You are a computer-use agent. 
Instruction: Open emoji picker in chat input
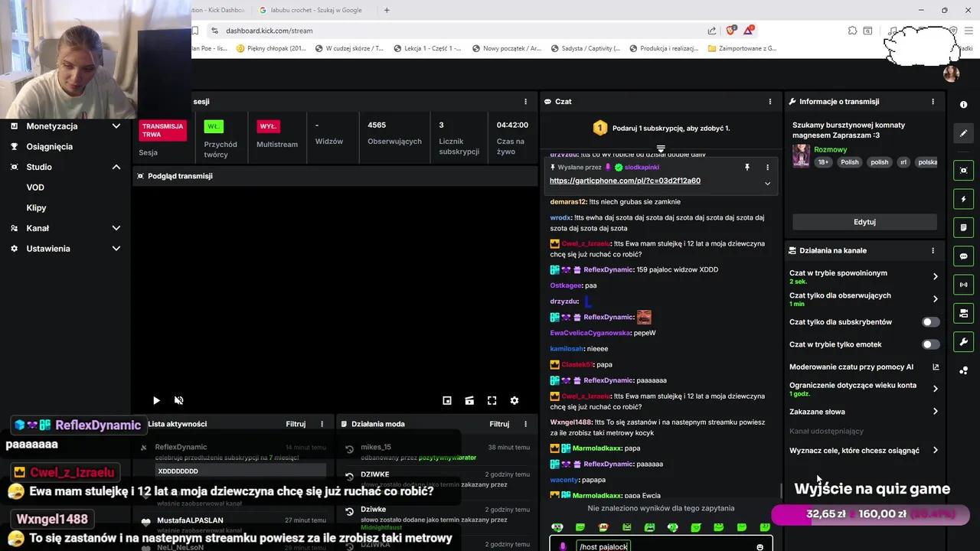tap(759, 547)
